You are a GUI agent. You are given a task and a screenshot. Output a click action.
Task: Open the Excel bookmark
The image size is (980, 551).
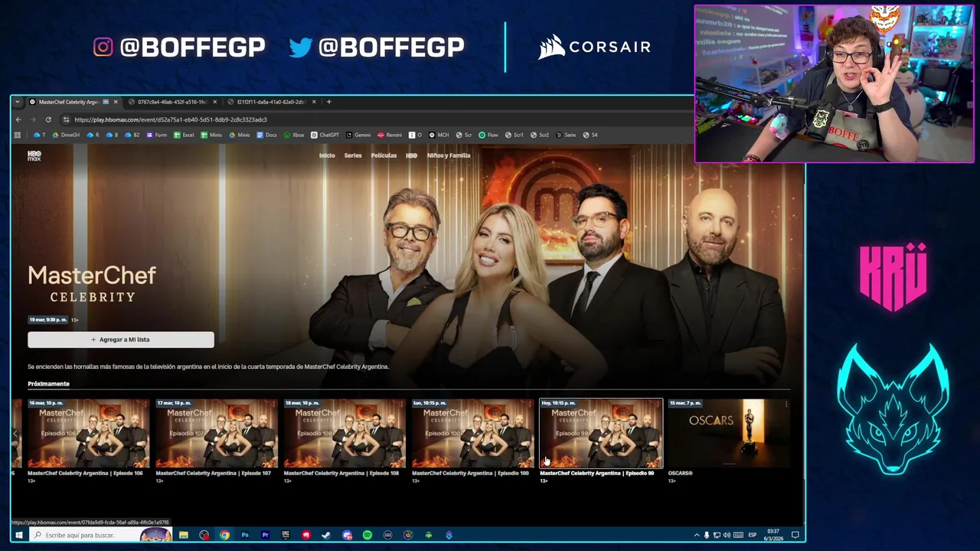pos(184,135)
